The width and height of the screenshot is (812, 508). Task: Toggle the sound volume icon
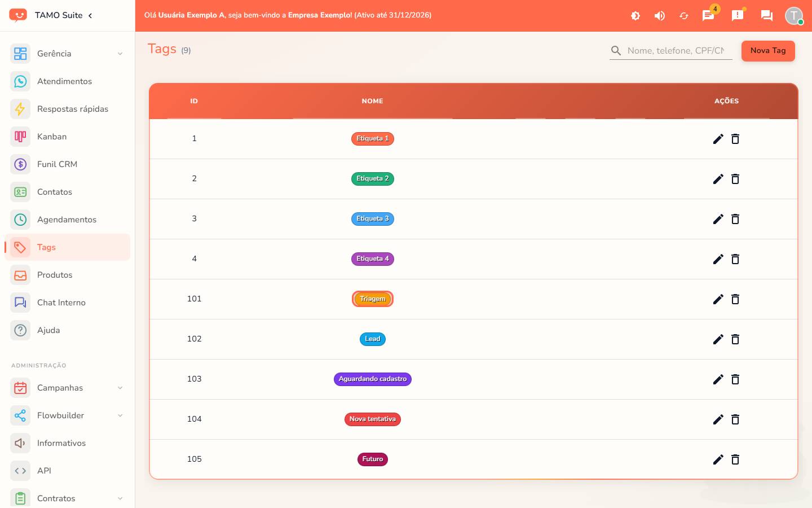pyautogui.click(x=660, y=16)
